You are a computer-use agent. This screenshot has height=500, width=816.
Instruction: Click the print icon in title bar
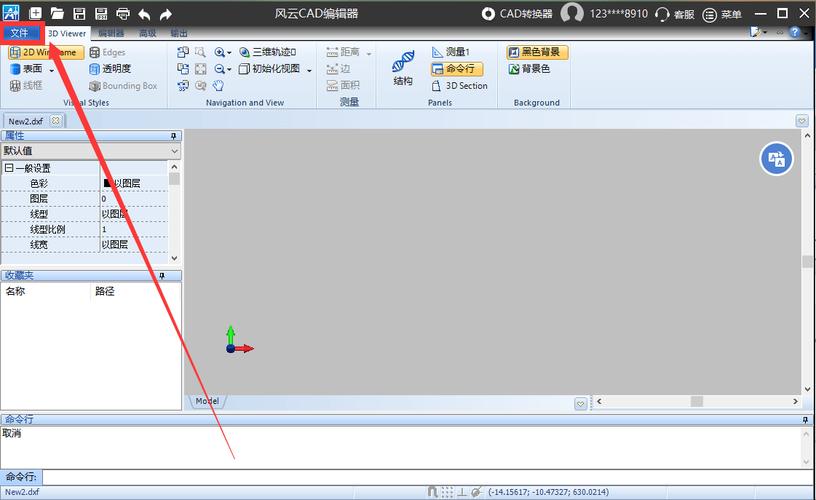(123, 14)
